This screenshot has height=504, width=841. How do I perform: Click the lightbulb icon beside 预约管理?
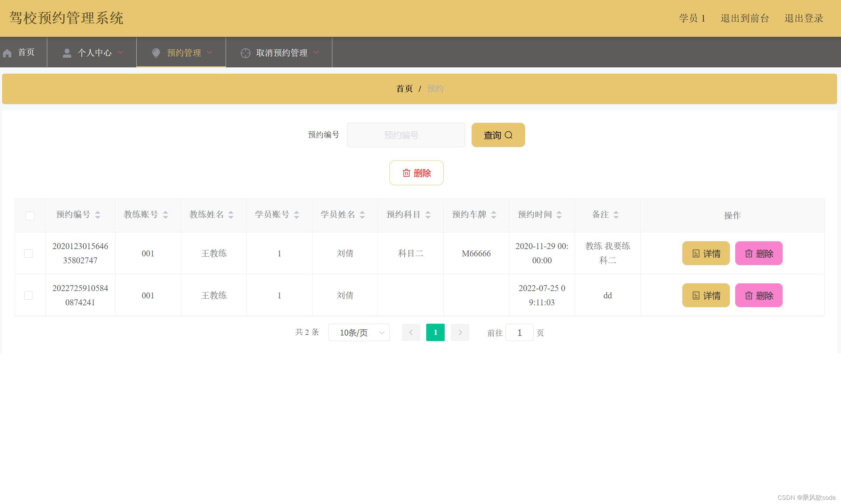(156, 52)
